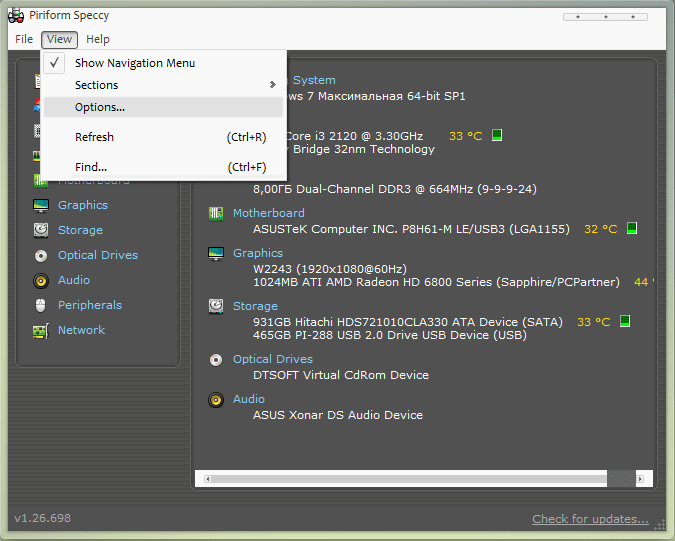Toggle the Show Navigation Menu checkmark
This screenshot has width=675, height=541.
[x=54, y=63]
